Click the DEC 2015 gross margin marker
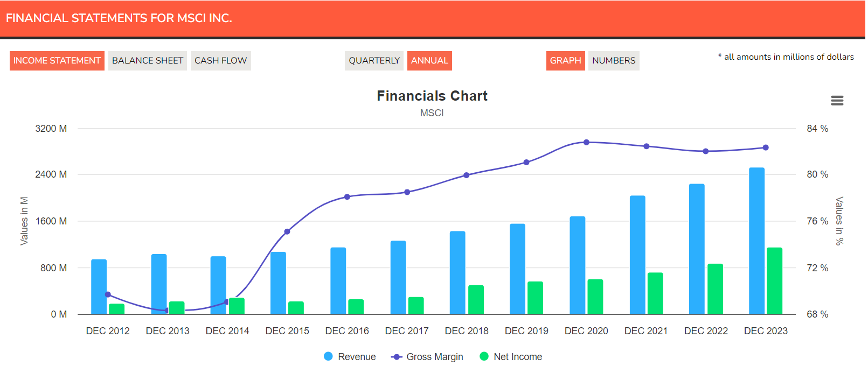Screen dimensions: 868x366 (x=287, y=232)
